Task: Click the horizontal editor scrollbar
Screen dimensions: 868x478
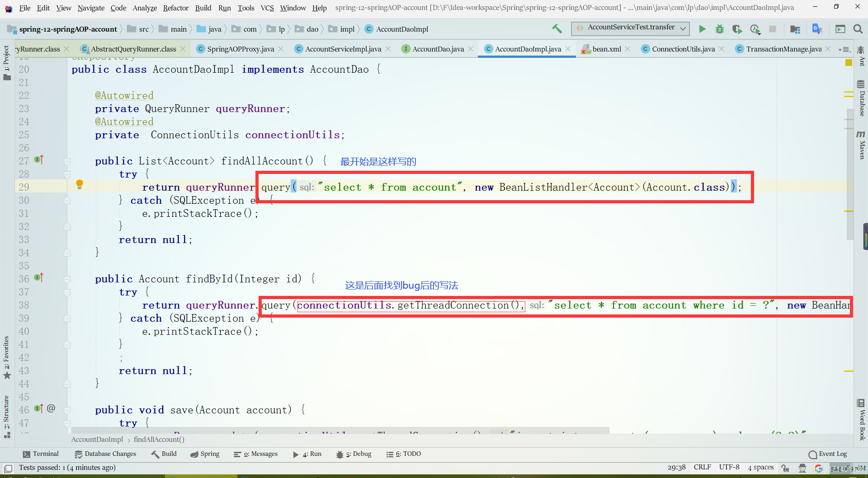Action: pos(340,430)
